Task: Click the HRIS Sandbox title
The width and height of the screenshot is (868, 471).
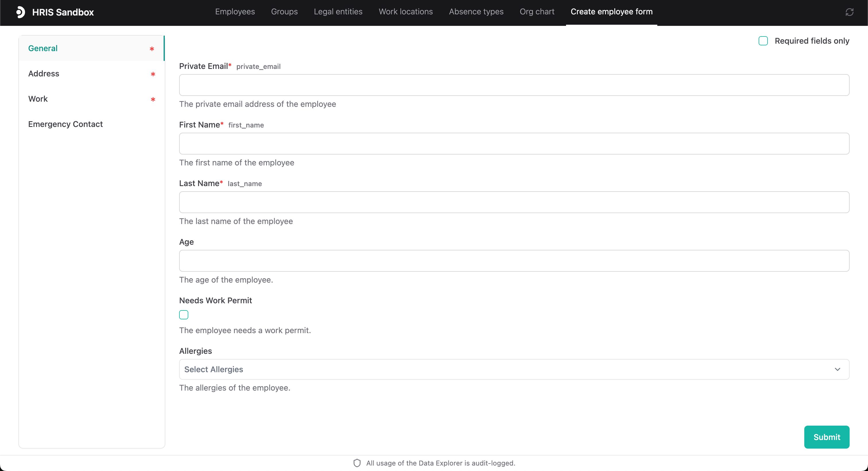Action: tap(63, 12)
